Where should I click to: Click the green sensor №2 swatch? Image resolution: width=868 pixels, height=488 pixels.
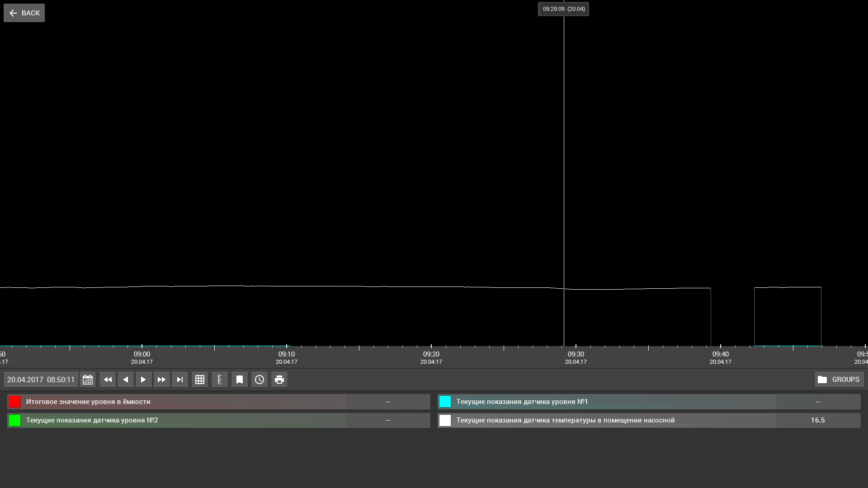[x=15, y=420]
